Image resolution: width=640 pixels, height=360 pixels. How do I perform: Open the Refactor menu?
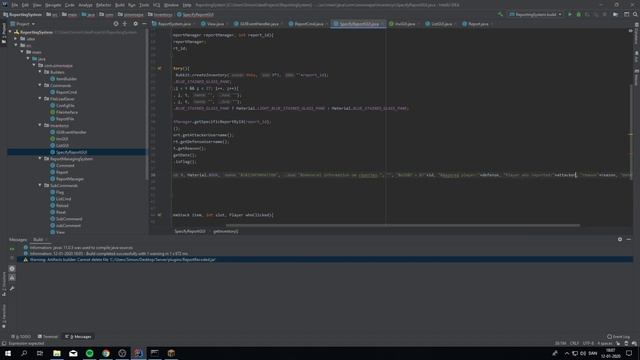103,5
